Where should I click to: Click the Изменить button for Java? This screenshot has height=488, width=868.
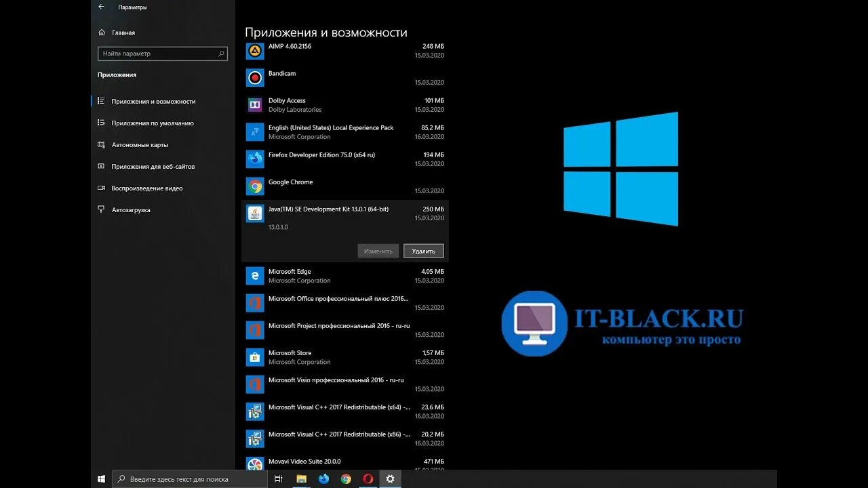point(378,251)
